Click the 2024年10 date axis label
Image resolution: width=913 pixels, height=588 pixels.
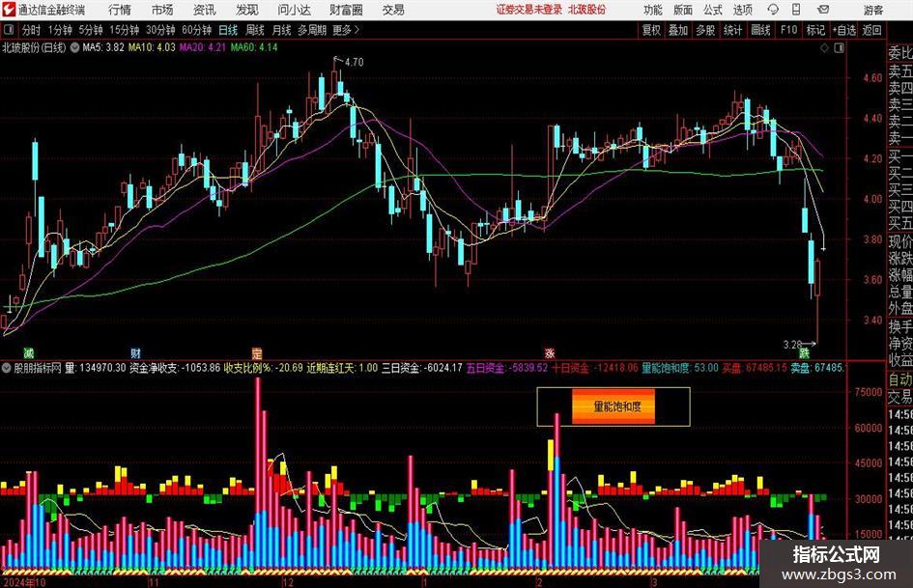[x=24, y=582]
